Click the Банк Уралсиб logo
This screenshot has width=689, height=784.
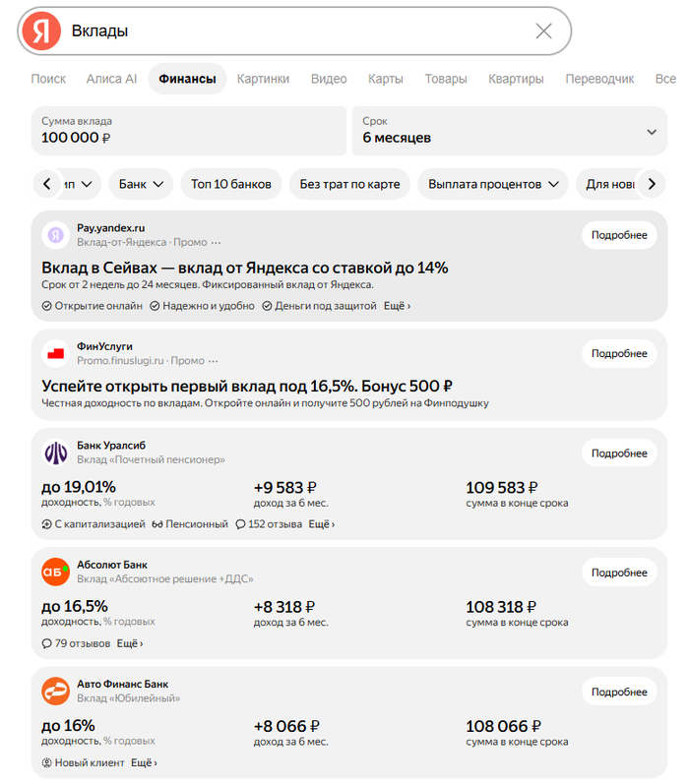tap(55, 452)
